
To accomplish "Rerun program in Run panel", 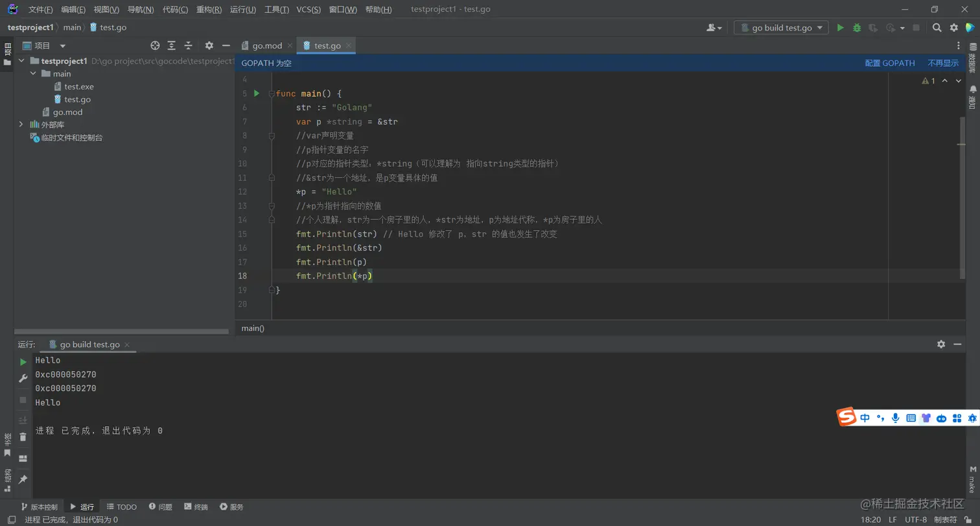I will tap(23, 362).
